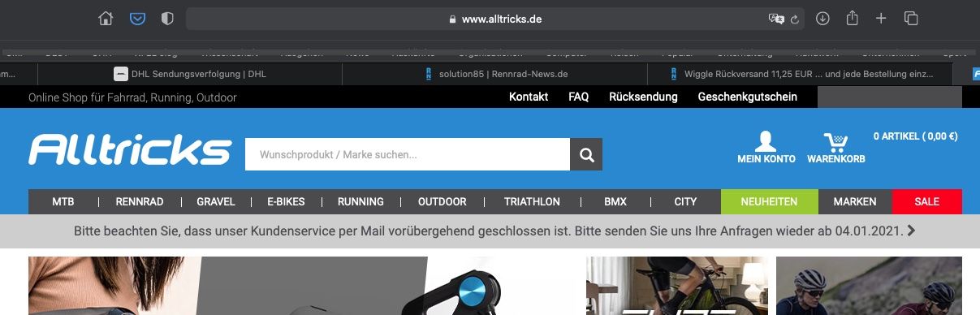Click the magnifier search button
The width and height of the screenshot is (980, 315).
pyautogui.click(x=586, y=154)
